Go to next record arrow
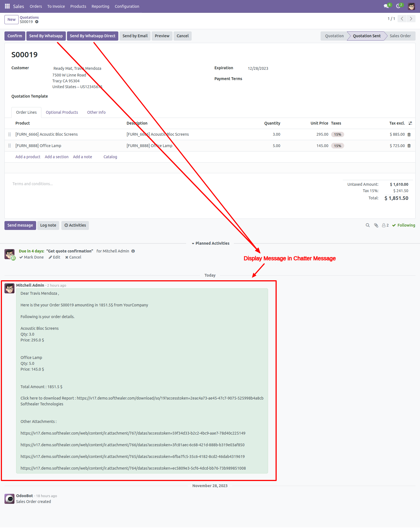The image size is (420, 528). 411,19
